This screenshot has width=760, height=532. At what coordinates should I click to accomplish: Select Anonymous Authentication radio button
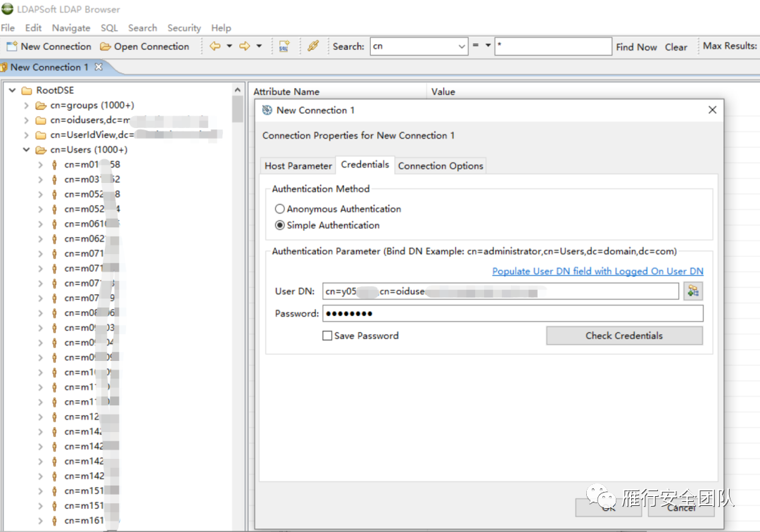coord(279,209)
